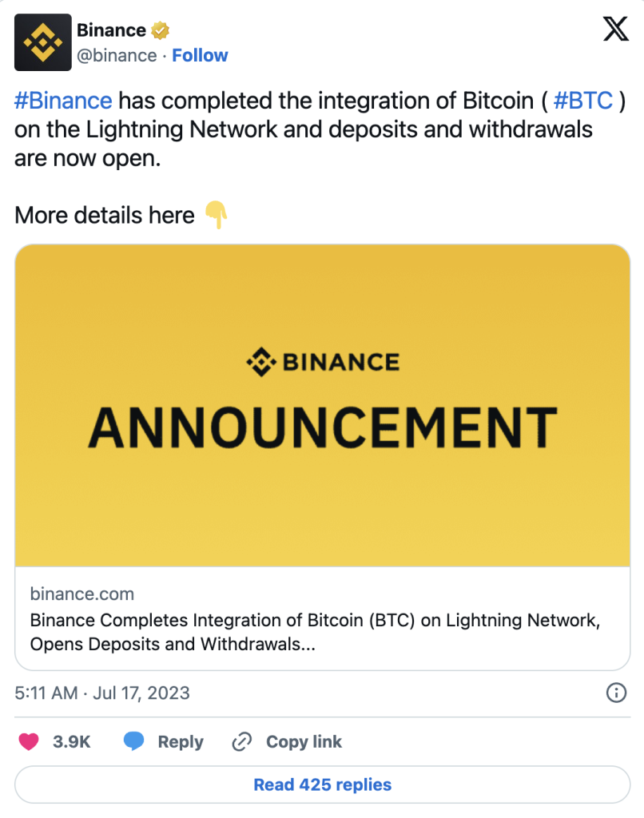
Task: Click the gold verified badge
Action: tap(161, 31)
